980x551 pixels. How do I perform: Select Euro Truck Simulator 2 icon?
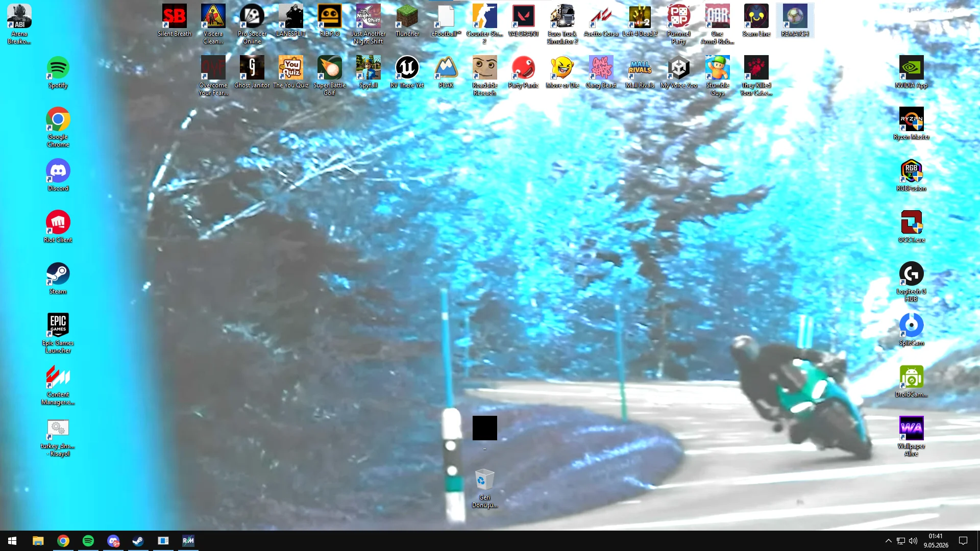(562, 24)
